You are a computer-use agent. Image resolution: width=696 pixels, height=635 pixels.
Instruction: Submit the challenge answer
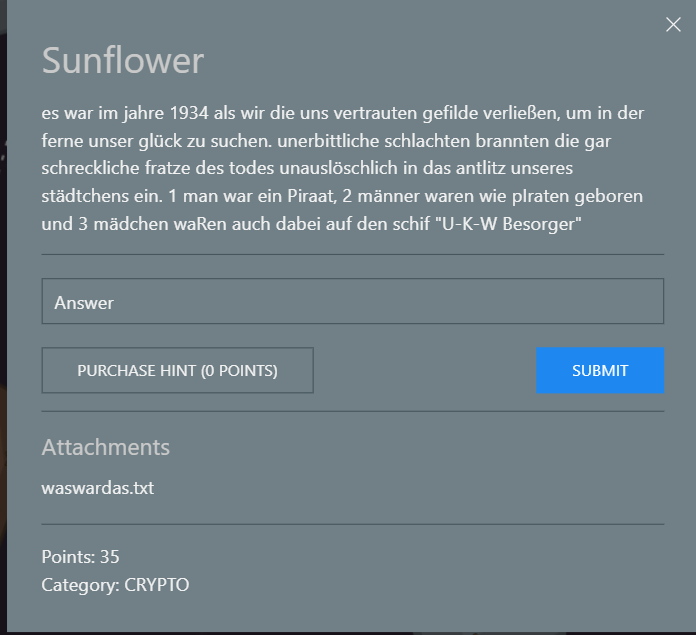pyautogui.click(x=600, y=370)
